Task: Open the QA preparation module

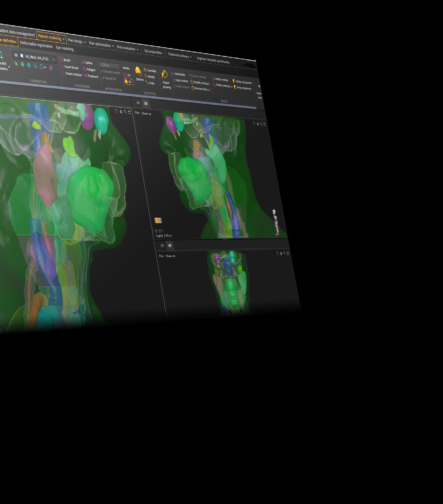Action: point(153,52)
